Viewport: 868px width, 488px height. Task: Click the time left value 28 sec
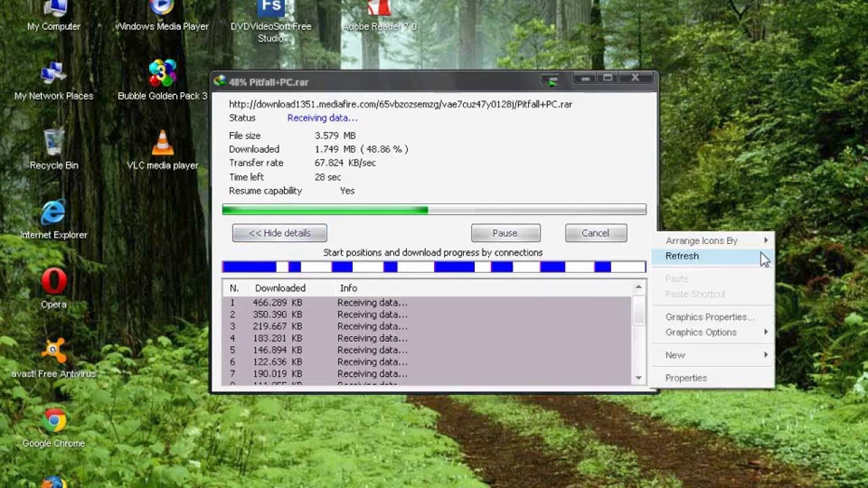pyautogui.click(x=328, y=177)
